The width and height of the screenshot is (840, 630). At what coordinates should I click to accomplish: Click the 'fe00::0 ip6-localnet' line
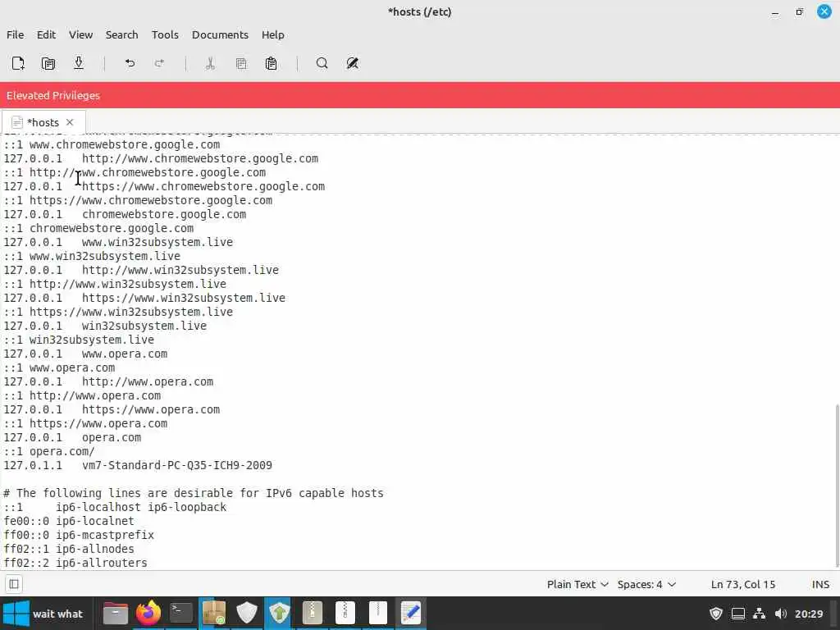[x=69, y=521]
